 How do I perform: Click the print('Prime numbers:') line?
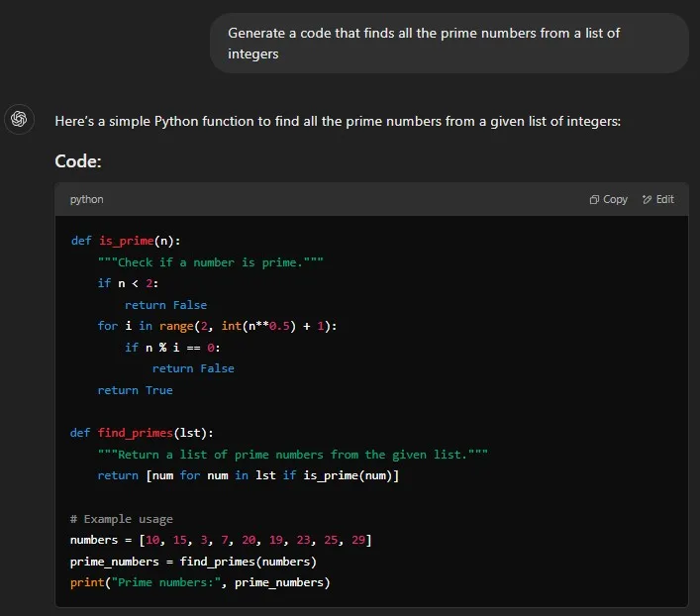coord(200,582)
